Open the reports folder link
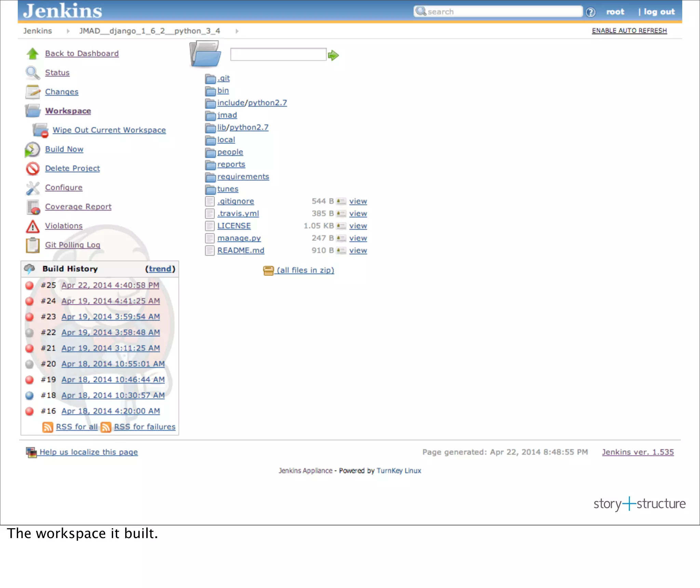 [231, 164]
